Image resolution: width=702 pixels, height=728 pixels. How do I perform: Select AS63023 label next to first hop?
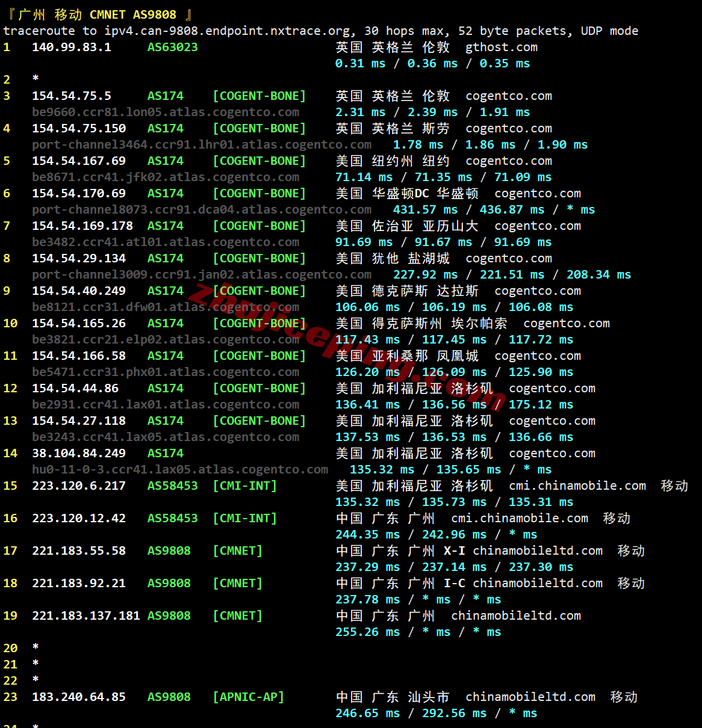click(x=172, y=47)
